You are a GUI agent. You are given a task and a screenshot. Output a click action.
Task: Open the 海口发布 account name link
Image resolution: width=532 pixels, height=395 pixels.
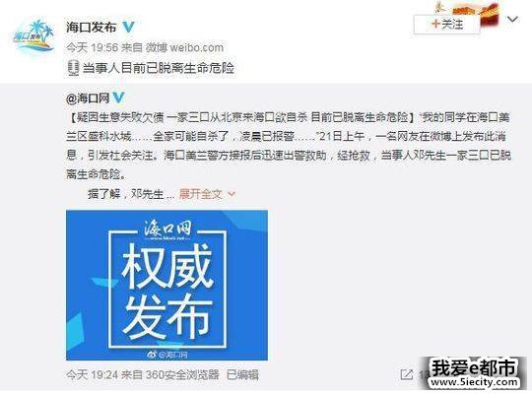point(92,27)
